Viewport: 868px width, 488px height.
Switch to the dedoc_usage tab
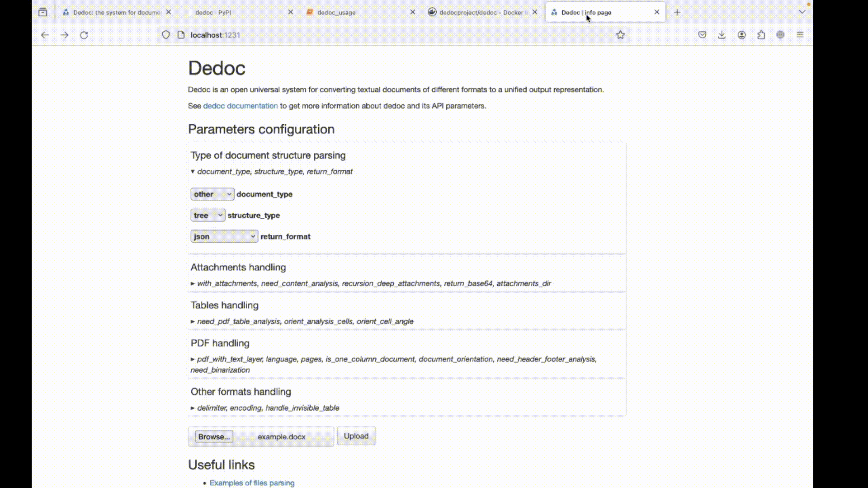[336, 12]
